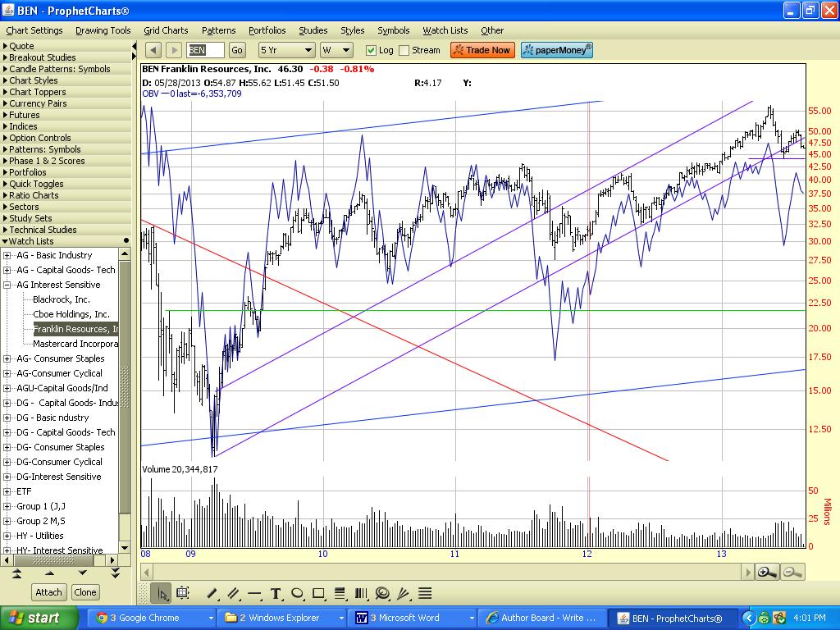The height and width of the screenshot is (630, 840).
Task: Toggle the Log scale checkbox
Action: tap(371, 50)
